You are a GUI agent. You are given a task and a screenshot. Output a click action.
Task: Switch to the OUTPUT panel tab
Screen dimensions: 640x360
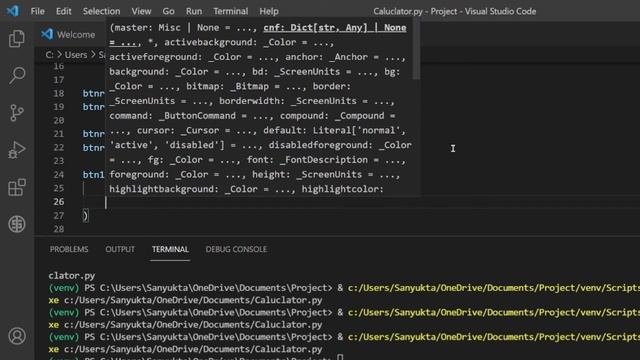(120, 249)
